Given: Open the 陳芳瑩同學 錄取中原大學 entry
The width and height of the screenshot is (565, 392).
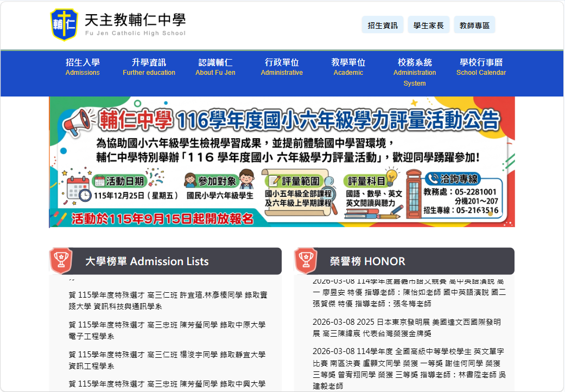Looking at the screenshot, I should [167, 330].
